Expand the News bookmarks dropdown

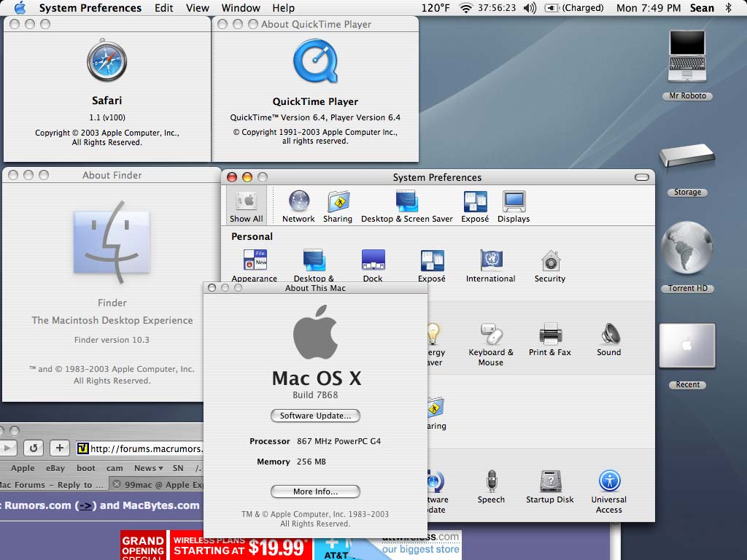point(148,468)
